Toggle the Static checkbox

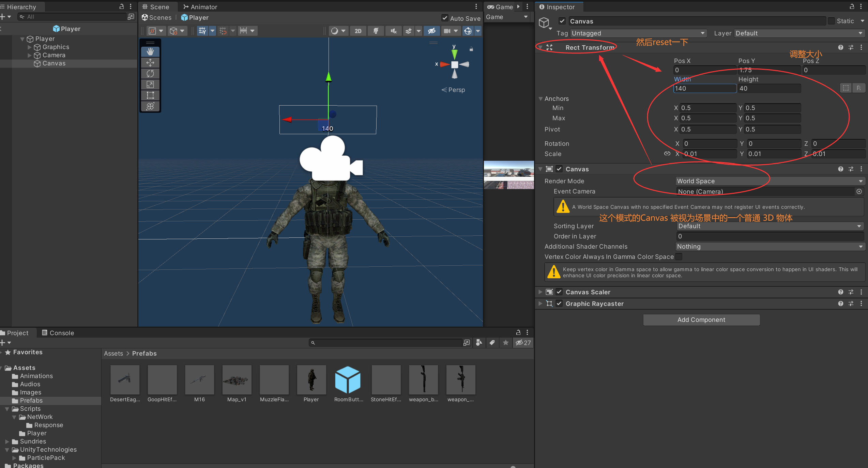(832, 21)
